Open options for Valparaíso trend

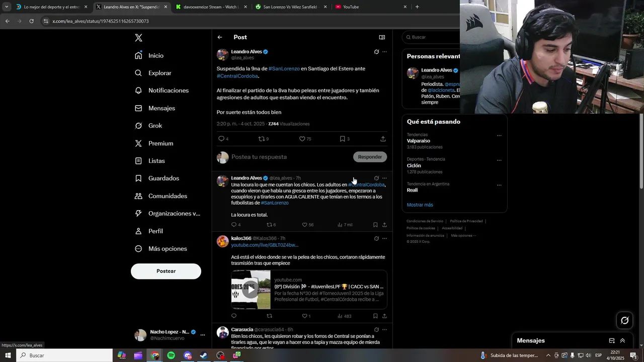point(499,135)
